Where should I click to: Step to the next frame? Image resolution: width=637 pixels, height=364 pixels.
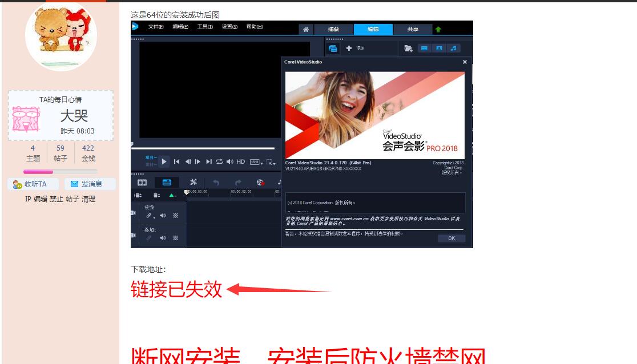coord(198,161)
